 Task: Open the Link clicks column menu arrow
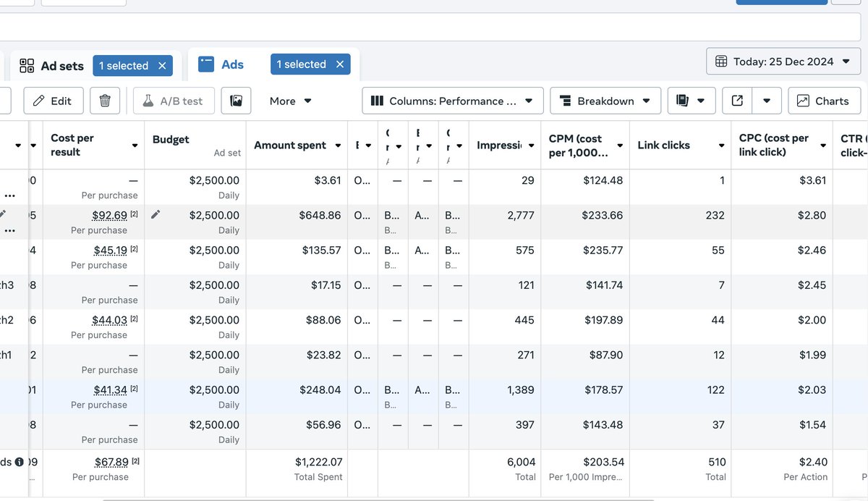pyautogui.click(x=721, y=146)
